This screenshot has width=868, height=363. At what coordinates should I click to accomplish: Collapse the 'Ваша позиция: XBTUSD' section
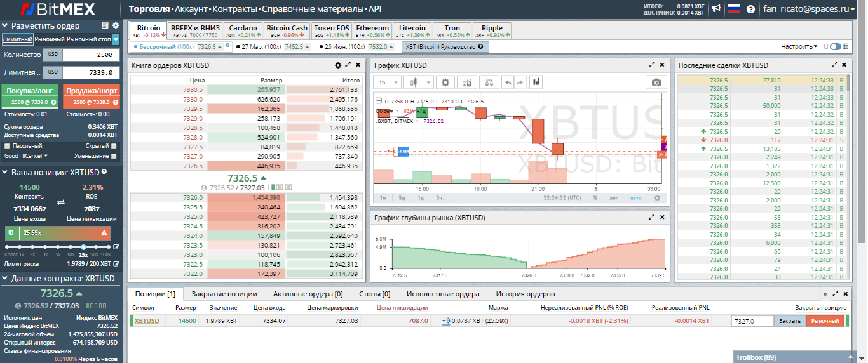click(x=6, y=172)
